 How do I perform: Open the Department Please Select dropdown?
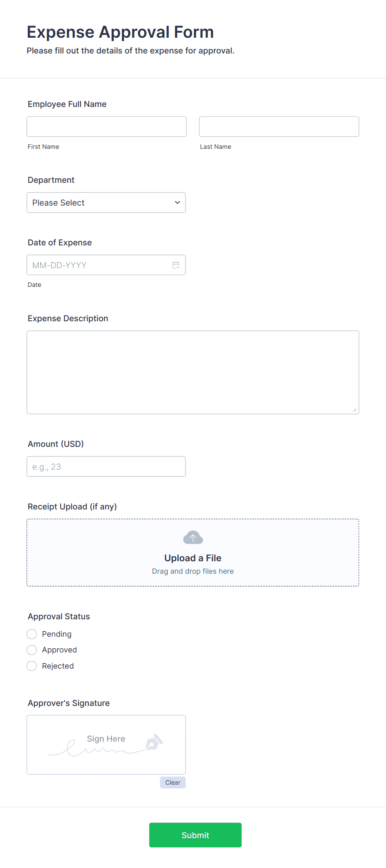coord(106,203)
